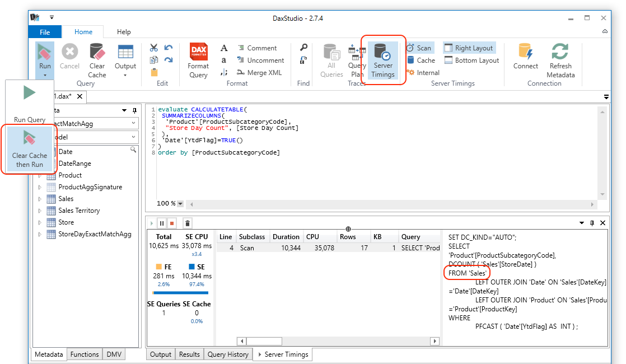626x364 pixels.
Task: Click the Merge XML button
Action: pyautogui.click(x=259, y=73)
